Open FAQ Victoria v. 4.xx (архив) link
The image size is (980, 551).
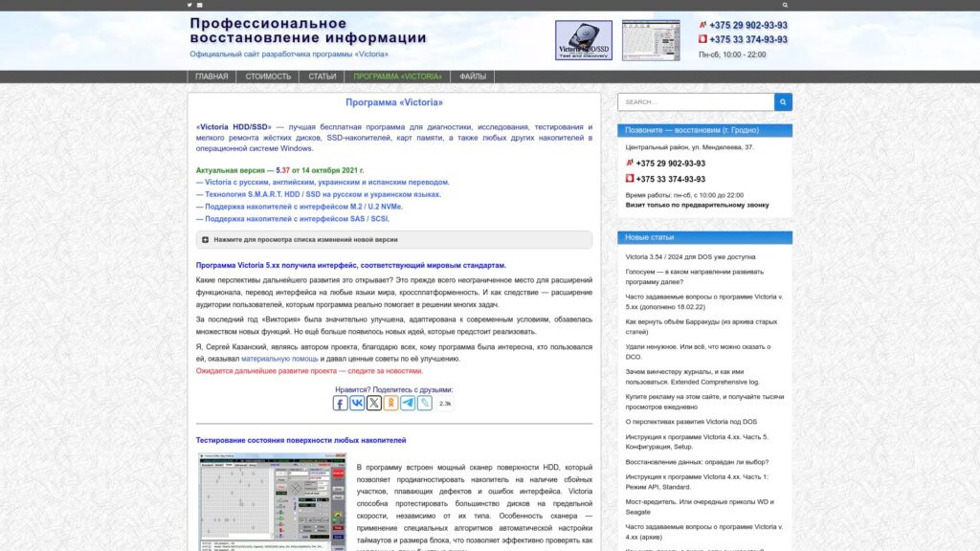click(x=703, y=532)
